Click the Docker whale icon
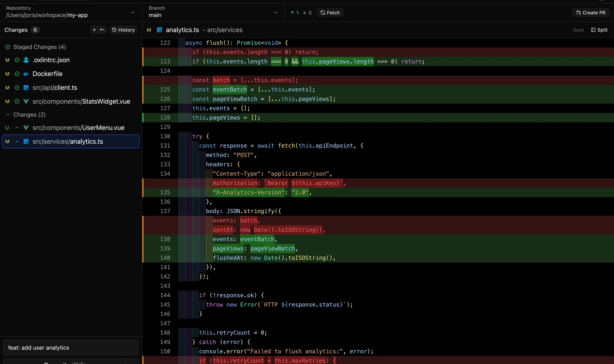Viewport: 614px width, 364px height. pos(26,74)
